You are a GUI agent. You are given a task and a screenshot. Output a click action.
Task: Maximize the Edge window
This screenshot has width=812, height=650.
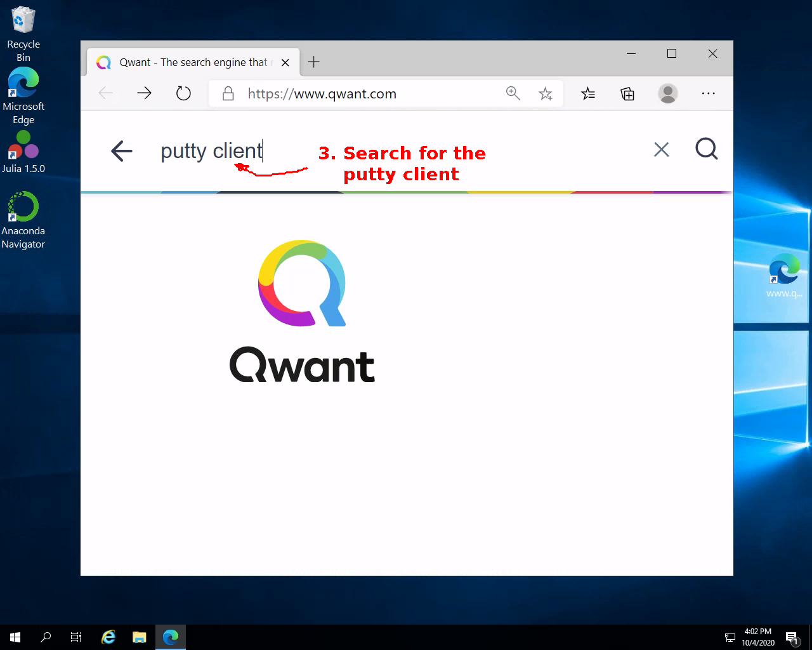672,54
